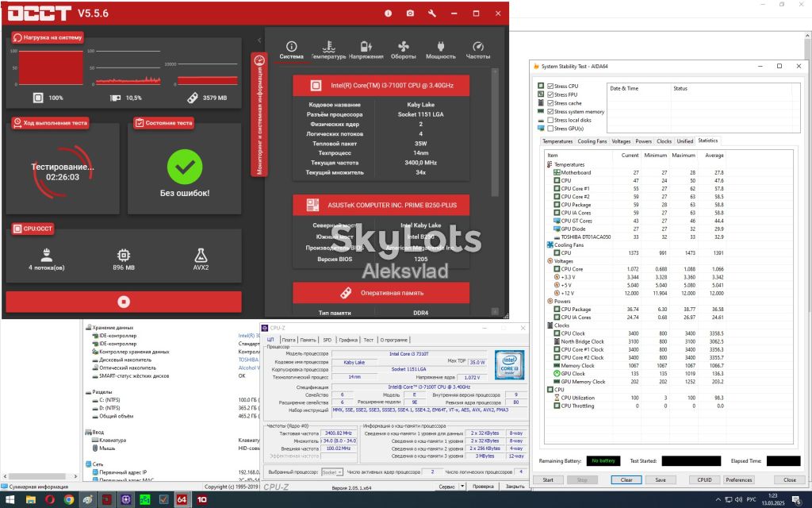Switch to the Температуры tab in OCCT

tap(328, 50)
